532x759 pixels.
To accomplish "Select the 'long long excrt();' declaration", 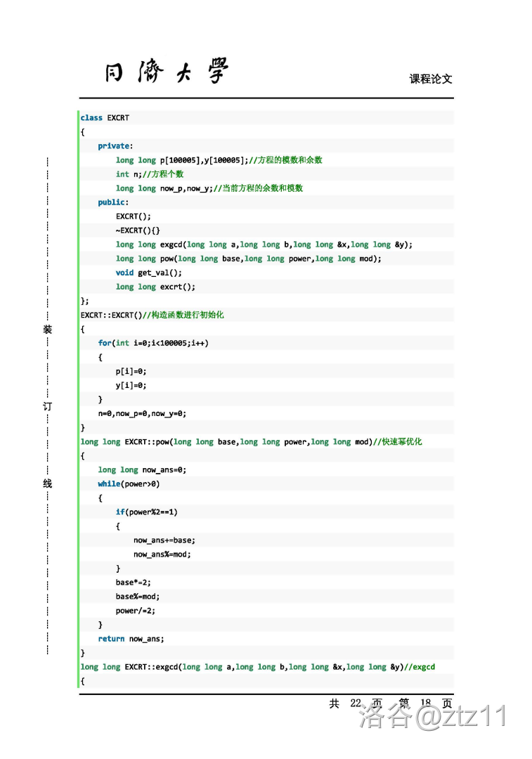I will pos(155,287).
